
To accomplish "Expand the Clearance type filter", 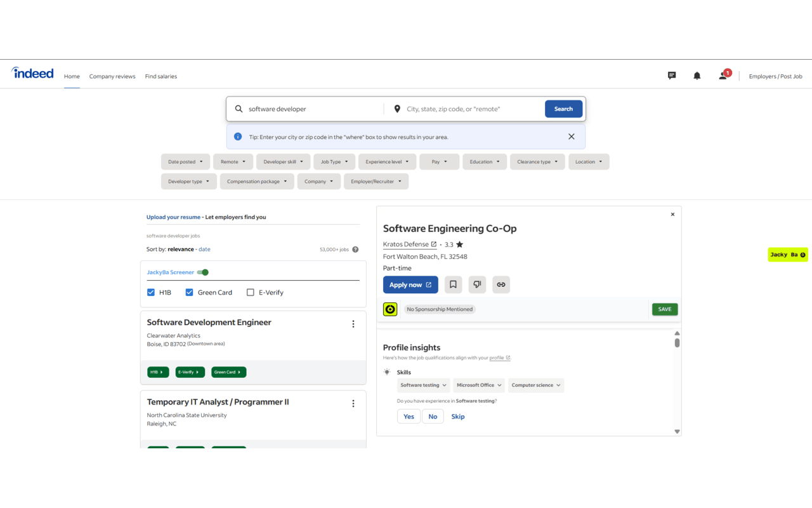I will coord(537,162).
